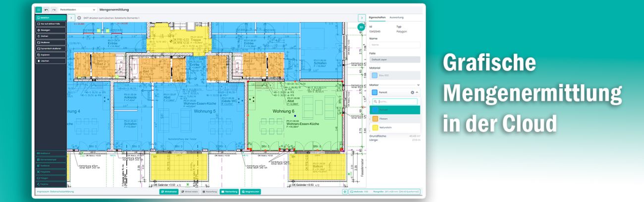
Task: Click the Name input field
Action: pyautogui.click(x=394, y=45)
